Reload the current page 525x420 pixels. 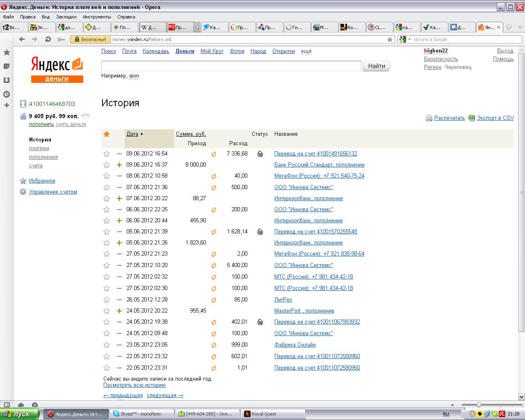[48, 39]
